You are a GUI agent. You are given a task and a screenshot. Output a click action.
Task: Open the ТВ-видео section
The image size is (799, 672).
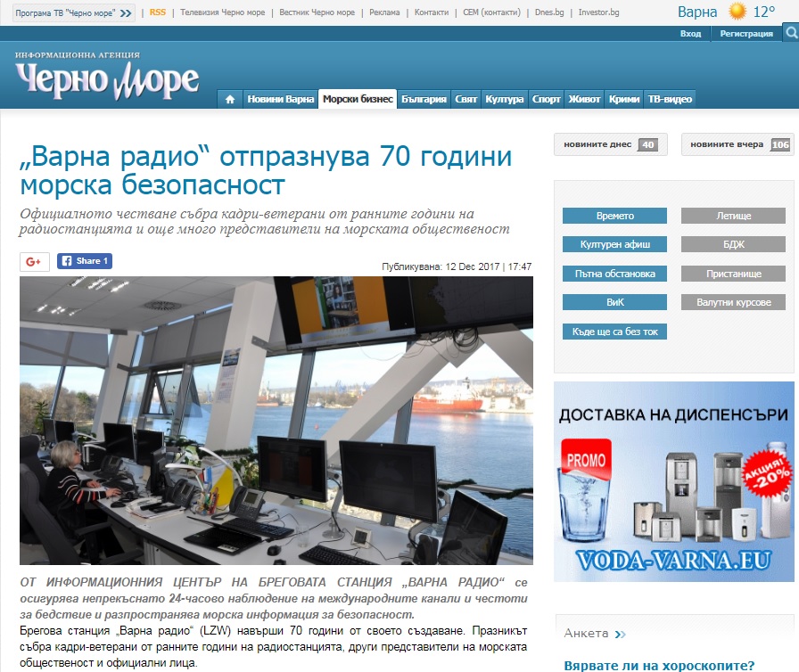tap(669, 99)
